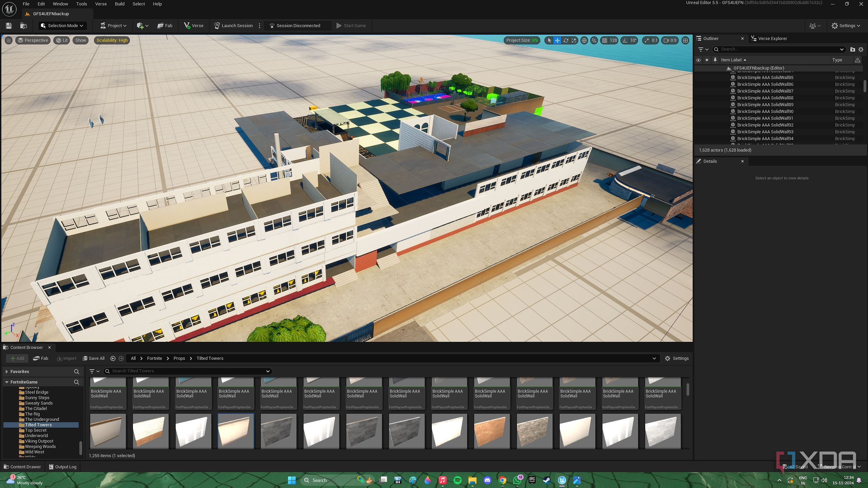Toggle scale snapping
Viewport: 868px width, 488px height.
coord(647,40)
